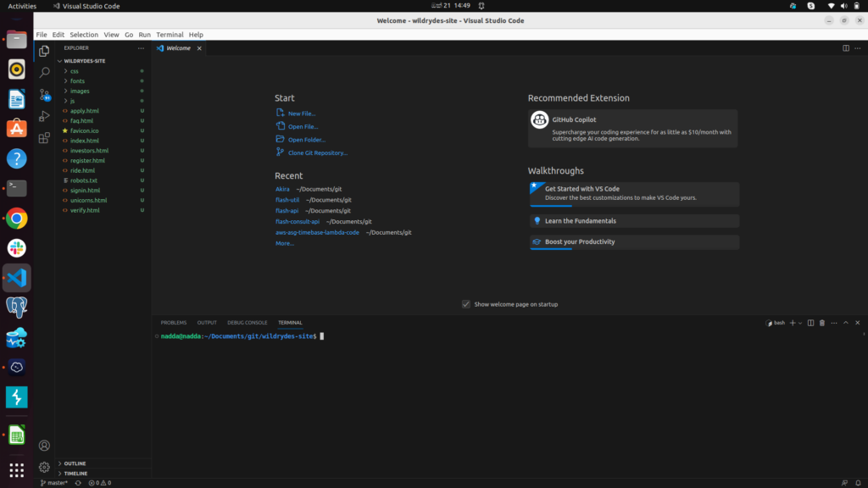Uncheck Show welcome page on startup

[466, 304]
